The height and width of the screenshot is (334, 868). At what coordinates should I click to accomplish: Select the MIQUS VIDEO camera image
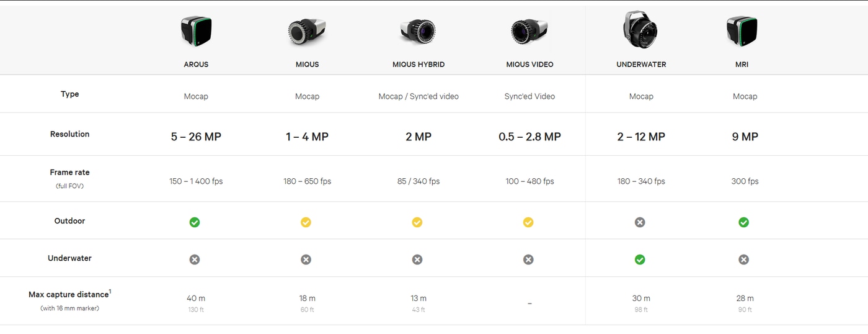pyautogui.click(x=529, y=32)
